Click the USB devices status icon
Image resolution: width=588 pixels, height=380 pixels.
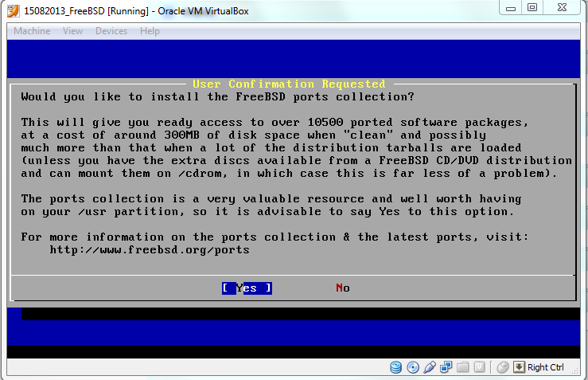[430, 367]
